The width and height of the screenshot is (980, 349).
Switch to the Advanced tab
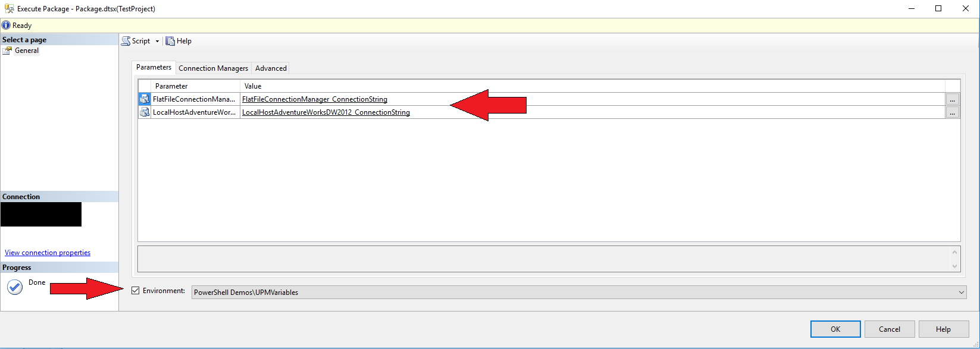[x=271, y=68]
